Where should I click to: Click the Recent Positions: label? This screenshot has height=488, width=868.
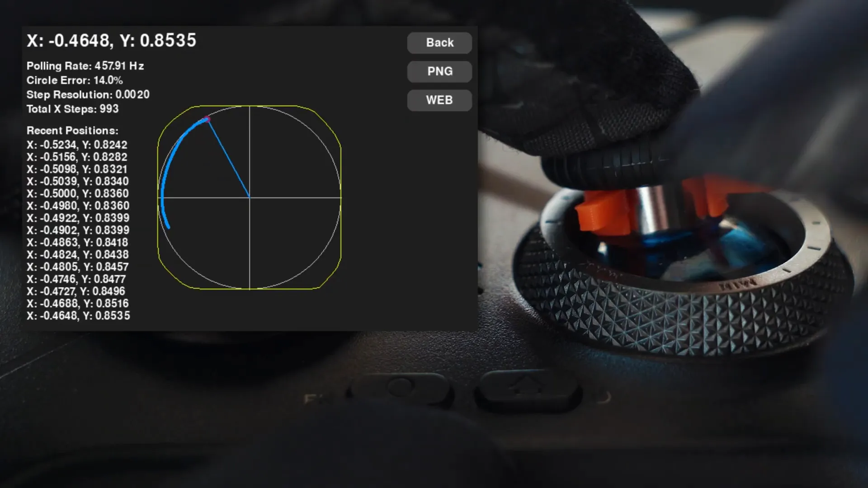tap(72, 131)
